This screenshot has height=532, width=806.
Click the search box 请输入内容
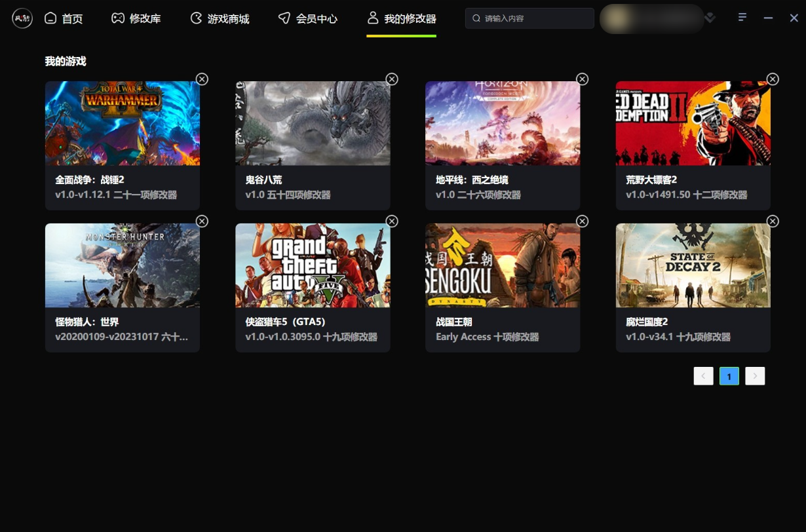(x=529, y=18)
